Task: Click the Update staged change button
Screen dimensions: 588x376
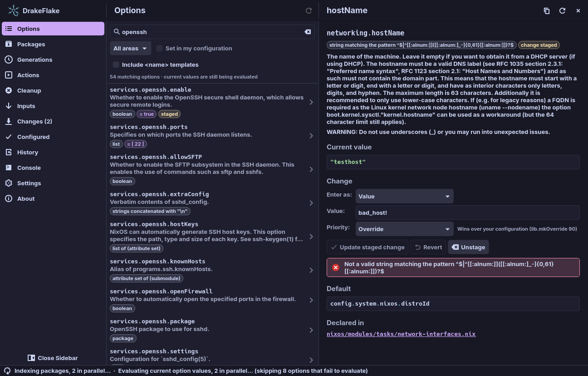Action: (367, 247)
